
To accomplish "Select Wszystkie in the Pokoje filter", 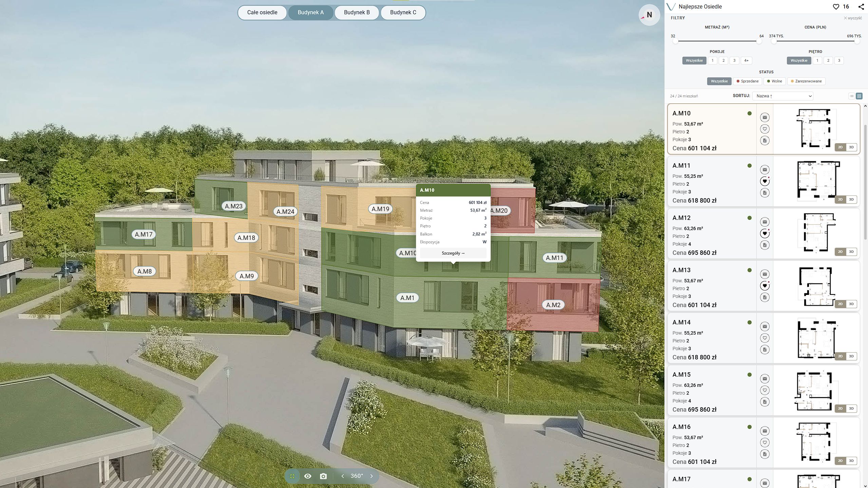I will coord(694,60).
